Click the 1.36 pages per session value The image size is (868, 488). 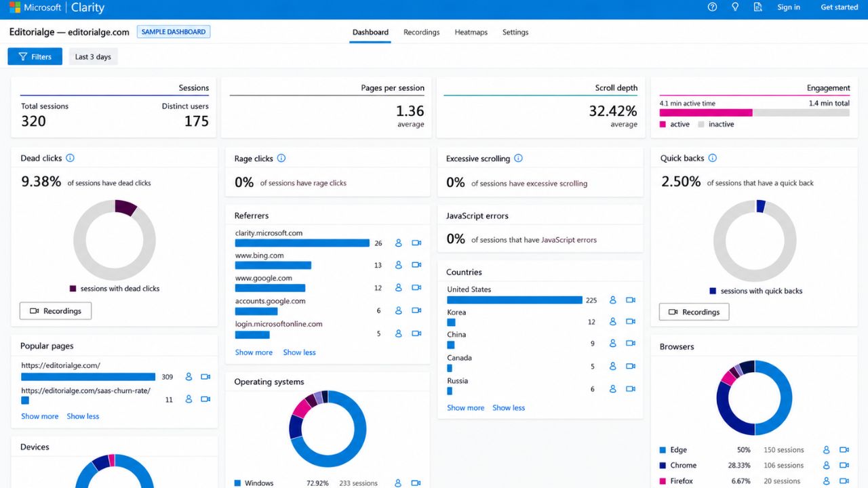pyautogui.click(x=410, y=111)
